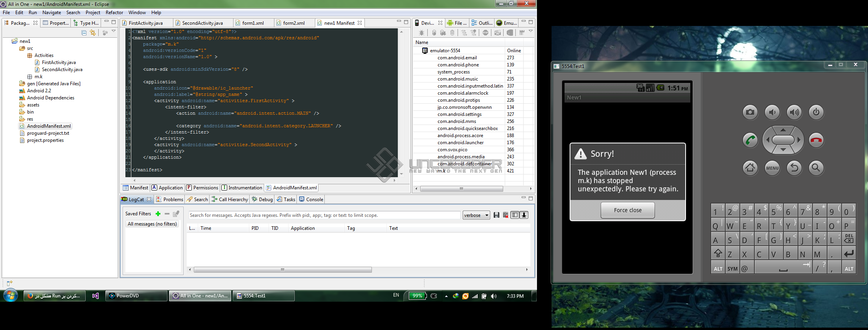The height and width of the screenshot is (330, 868).
Task: Clear the LogCat log
Action: 506,215
